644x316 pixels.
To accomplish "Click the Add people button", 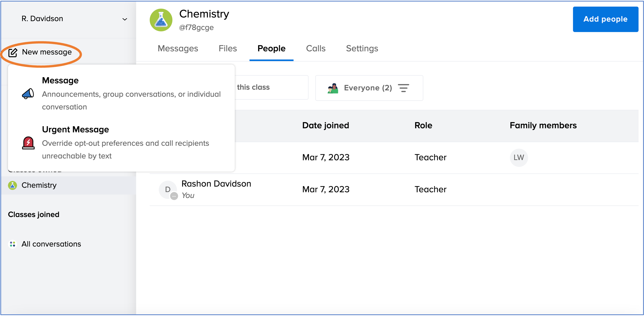I will point(605,19).
